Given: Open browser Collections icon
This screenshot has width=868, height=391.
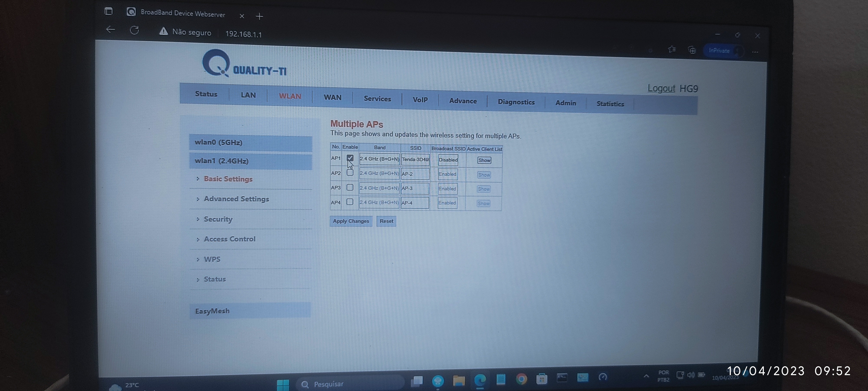Looking at the screenshot, I should coord(691,50).
